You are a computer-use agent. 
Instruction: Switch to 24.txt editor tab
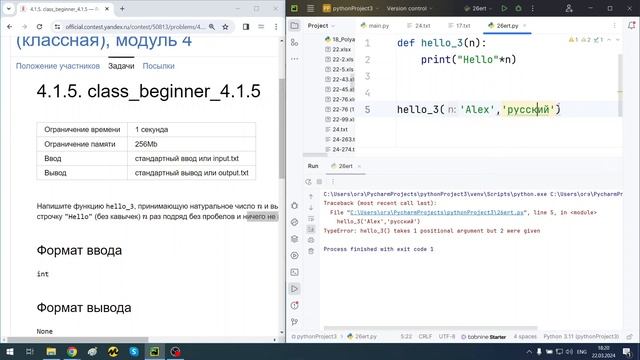(419, 26)
